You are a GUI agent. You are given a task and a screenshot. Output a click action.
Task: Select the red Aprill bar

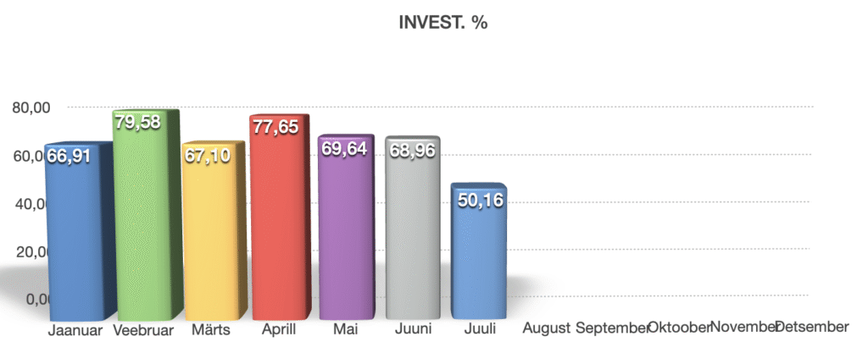[280, 217]
